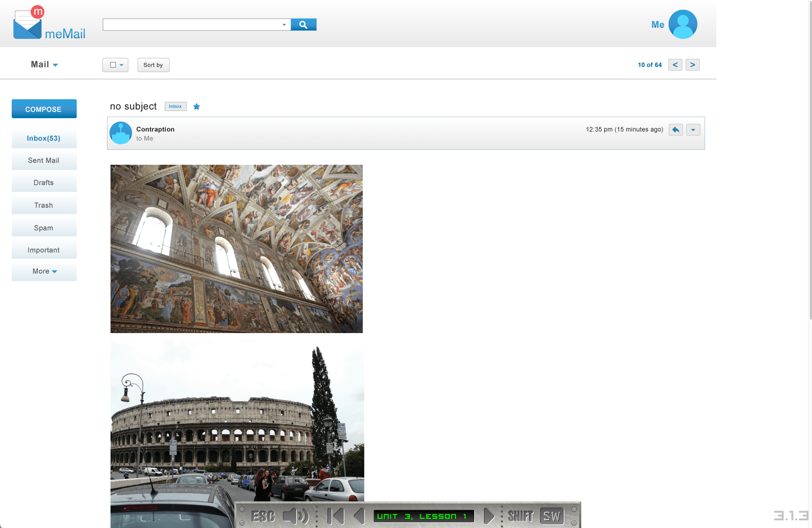The height and width of the screenshot is (528, 812).
Task: Click the 10 of 64 message counter
Action: pyautogui.click(x=650, y=65)
